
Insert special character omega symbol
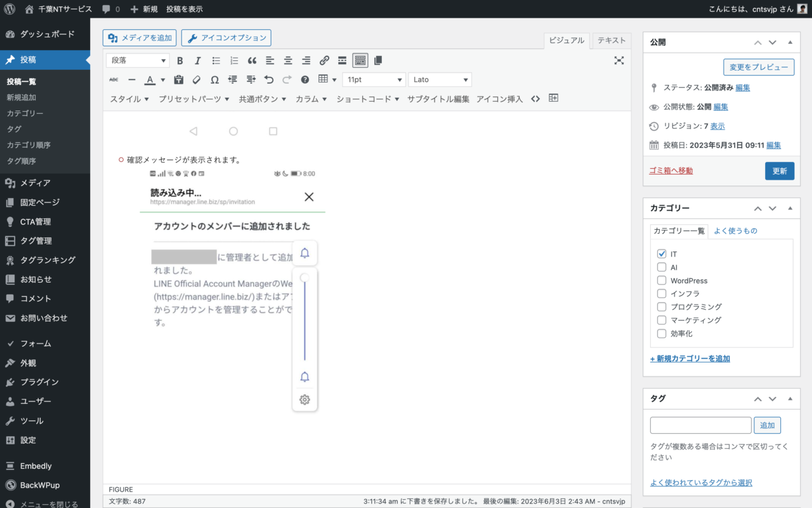pyautogui.click(x=214, y=80)
